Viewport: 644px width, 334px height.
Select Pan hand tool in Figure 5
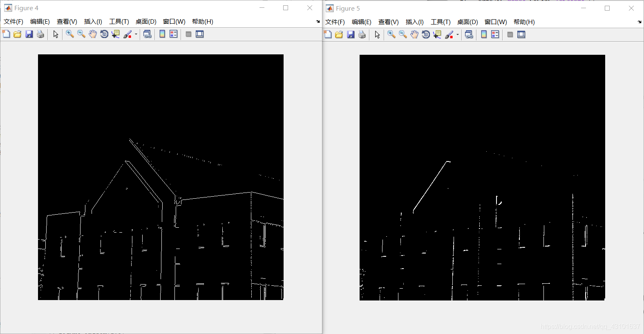pos(414,34)
